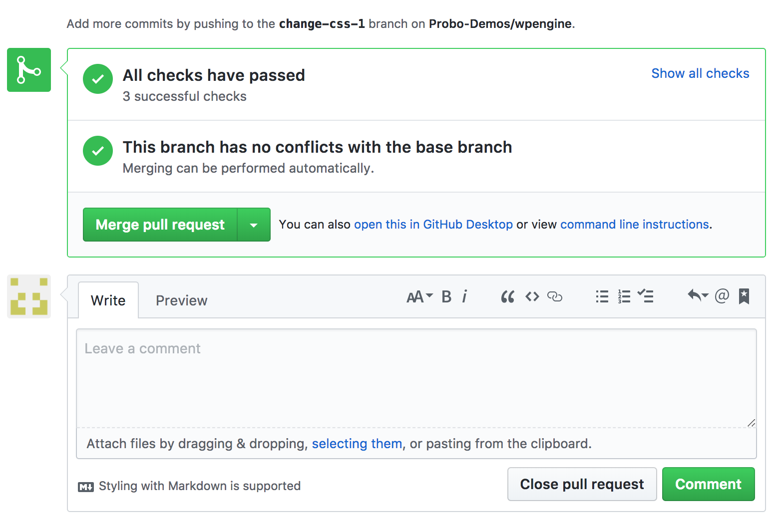The image size is (781, 532).
Task: Insert a quote using the quote icon
Action: coord(507,297)
